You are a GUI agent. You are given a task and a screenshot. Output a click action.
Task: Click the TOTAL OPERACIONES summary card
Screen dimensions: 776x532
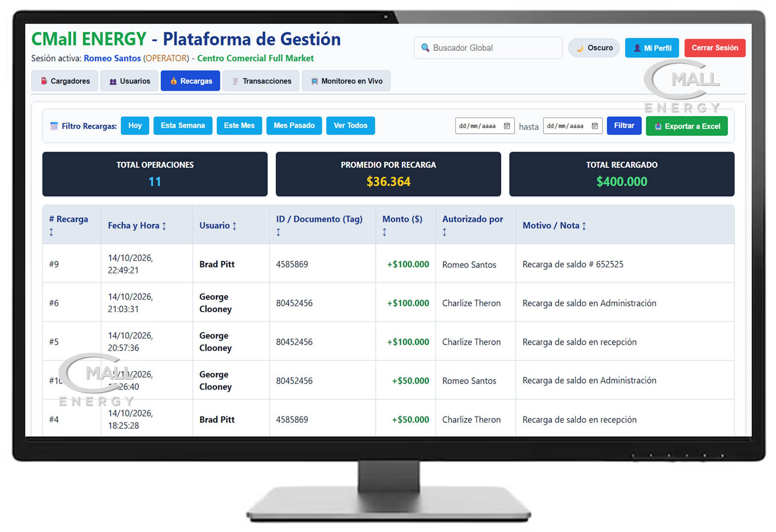(x=155, y=174)
